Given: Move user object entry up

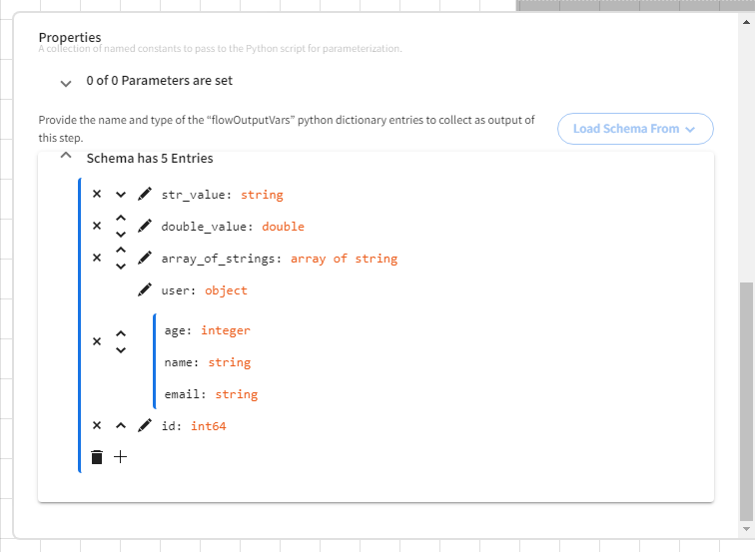Looking at the screenshot, I should click(121, 333).
